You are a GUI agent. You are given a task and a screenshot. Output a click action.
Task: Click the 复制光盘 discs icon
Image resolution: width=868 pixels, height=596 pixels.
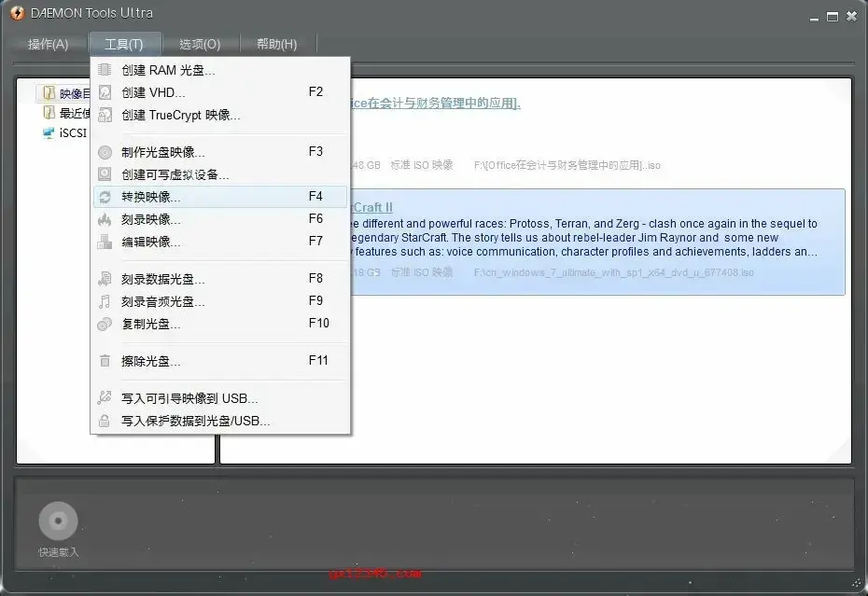(105, 324)
